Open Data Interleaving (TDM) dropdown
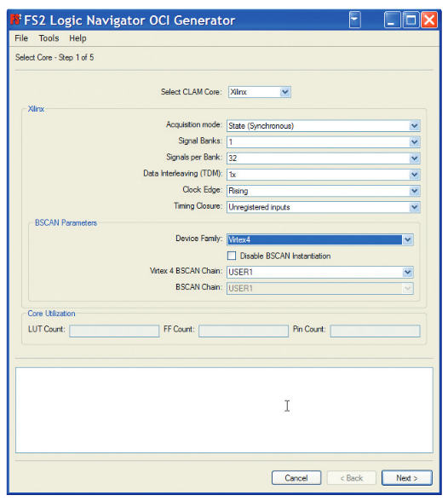This screenshot has width=448, height=501. tap(414, 175)
